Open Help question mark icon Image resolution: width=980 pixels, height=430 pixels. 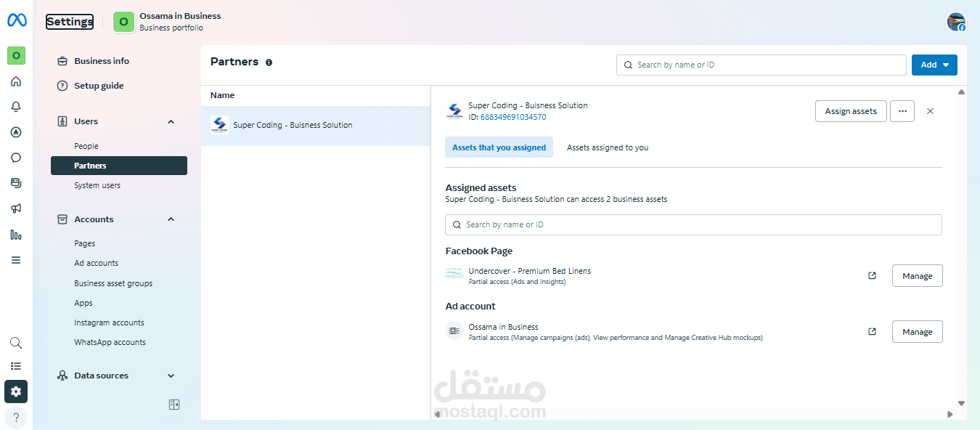click(x=16, y=418)
